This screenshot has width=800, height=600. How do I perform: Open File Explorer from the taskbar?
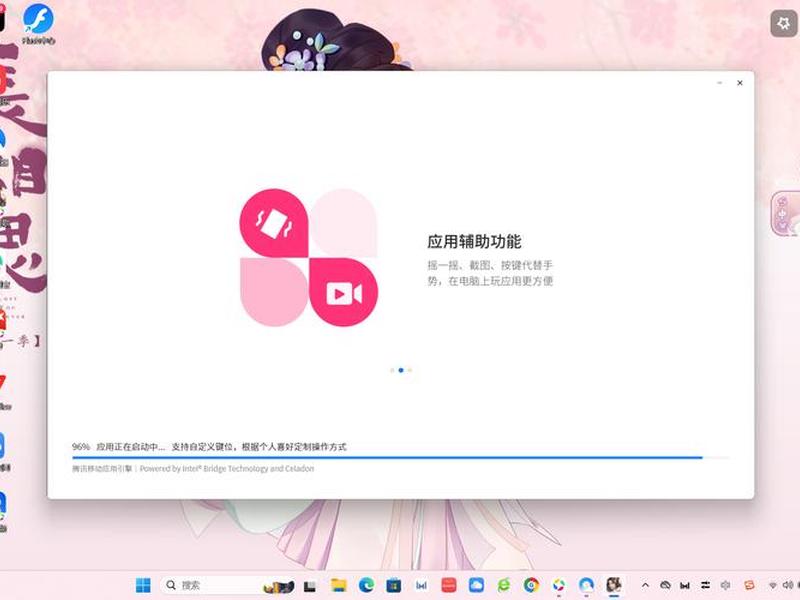tap(338, 585)
